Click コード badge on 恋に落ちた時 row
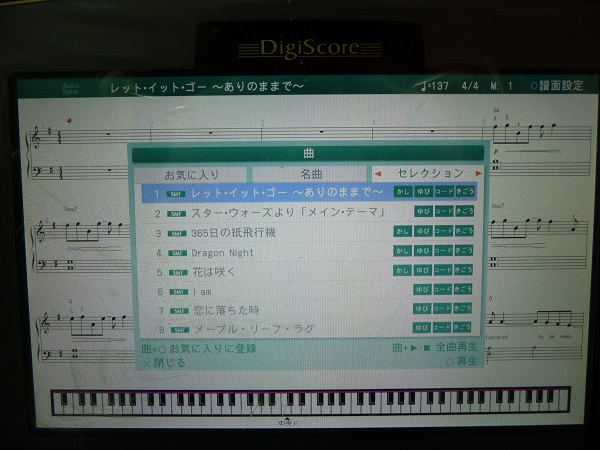 click(x=443, y=309)
